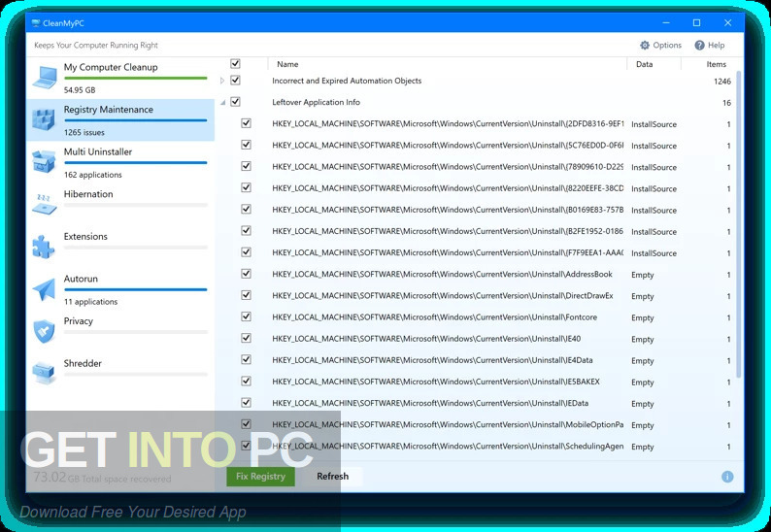Image resolution: width=771 pixels, height=532 pixels.
Task: Select the Shredder icon
Action: (44, 374)
